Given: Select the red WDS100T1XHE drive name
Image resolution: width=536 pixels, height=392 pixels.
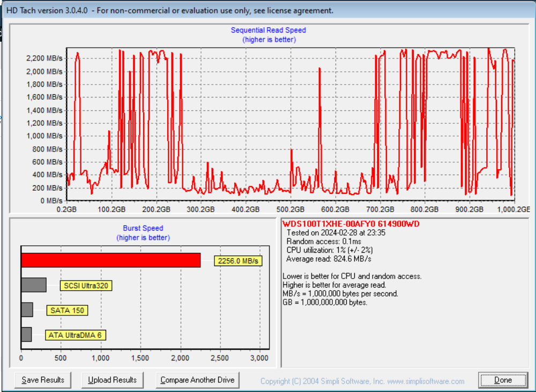Looking at the screenshot, I should coord(351,224).
